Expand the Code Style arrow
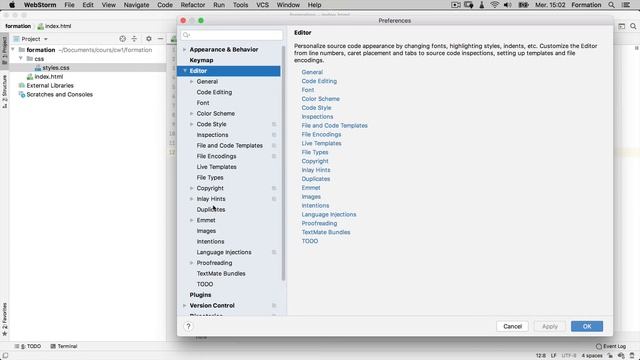This screenshot has width=640, height=360. coord(191,124)
